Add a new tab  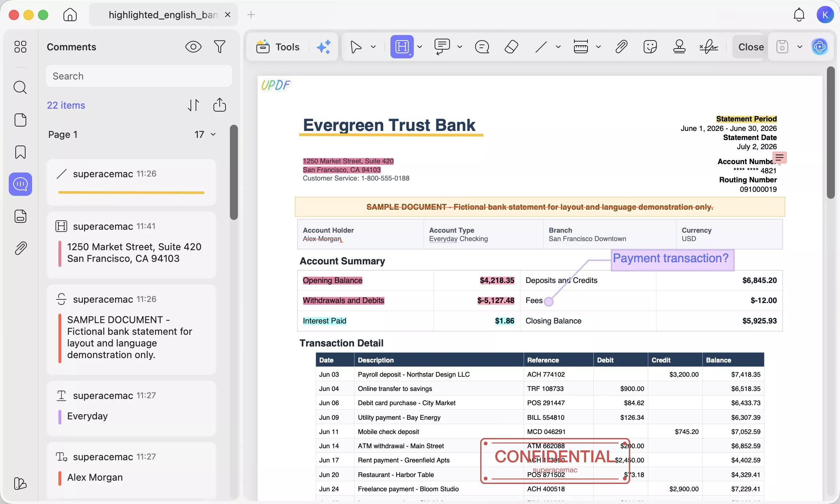(x=251, y=15)
